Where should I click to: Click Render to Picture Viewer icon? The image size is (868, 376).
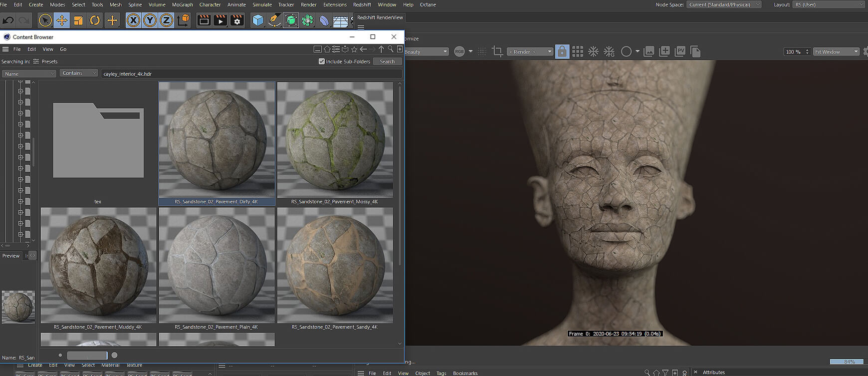(x=220, y=20)
